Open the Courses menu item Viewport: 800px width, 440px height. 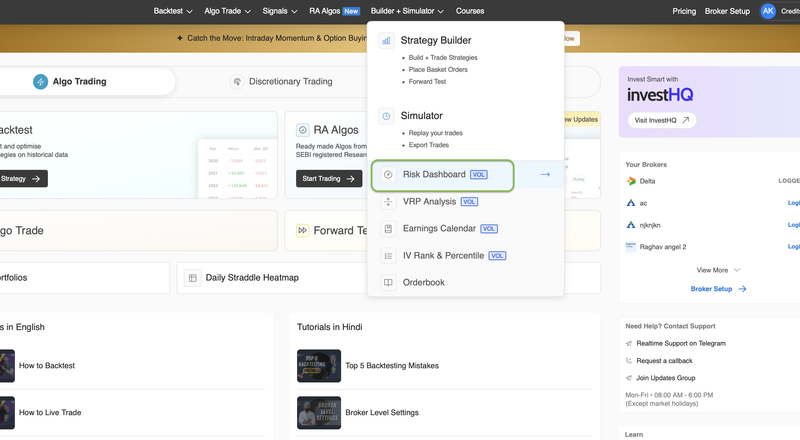click(470, 11)
